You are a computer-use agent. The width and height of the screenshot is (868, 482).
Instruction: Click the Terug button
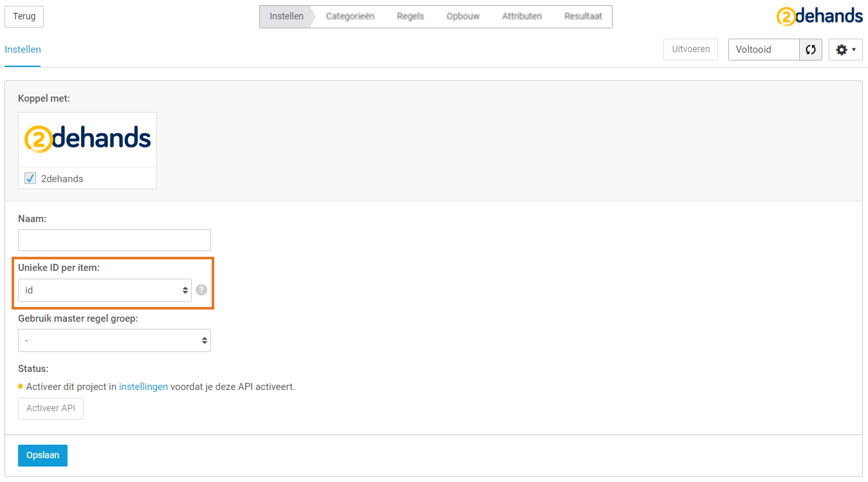(x=24, y=17)
